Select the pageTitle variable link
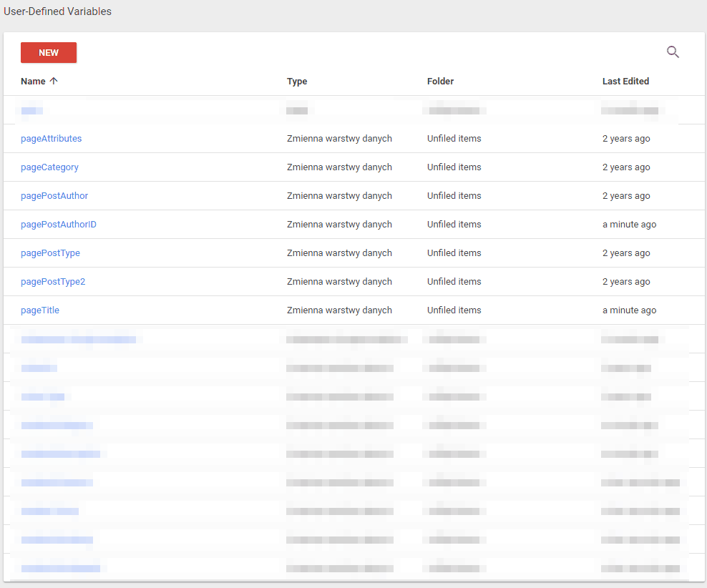The height and width of the screenshot is (588, 707). 40,310
